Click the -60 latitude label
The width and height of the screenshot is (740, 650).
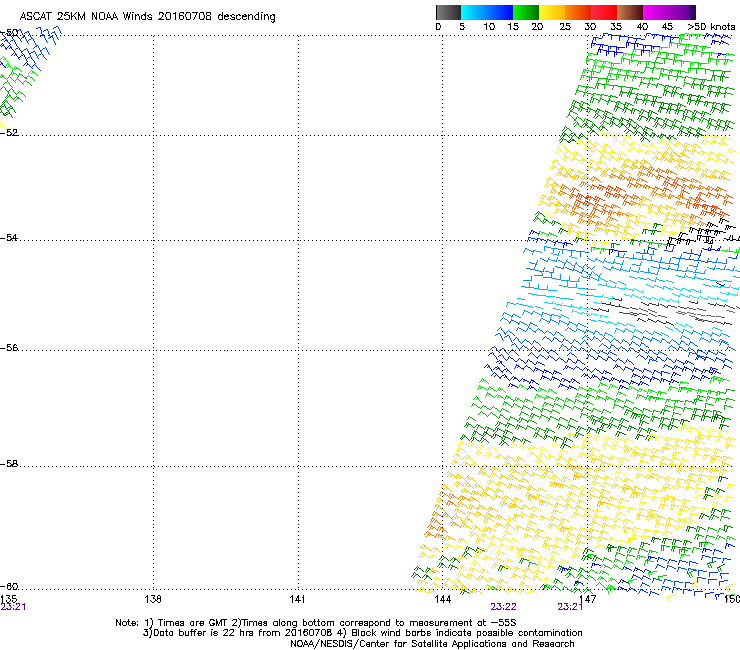(9, 586)
